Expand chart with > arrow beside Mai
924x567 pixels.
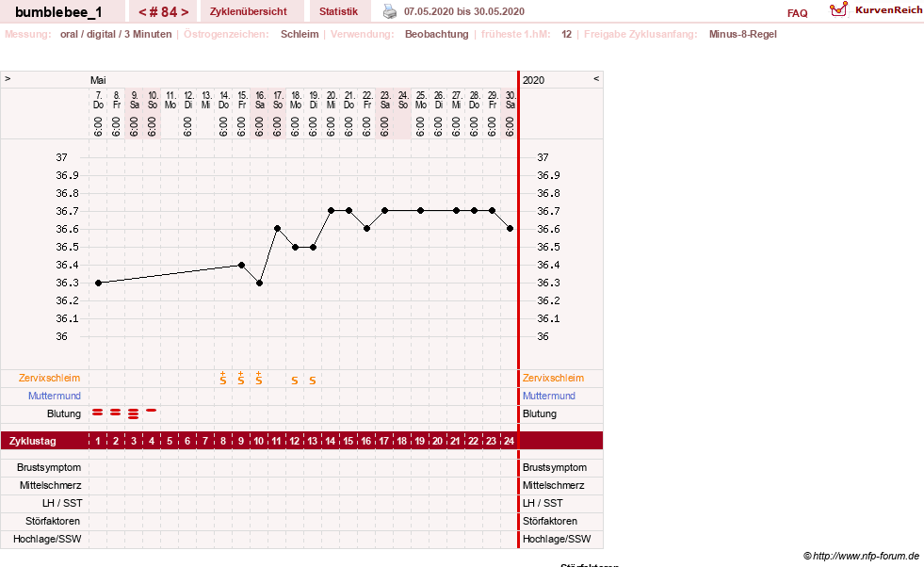[x=8, y=78]
